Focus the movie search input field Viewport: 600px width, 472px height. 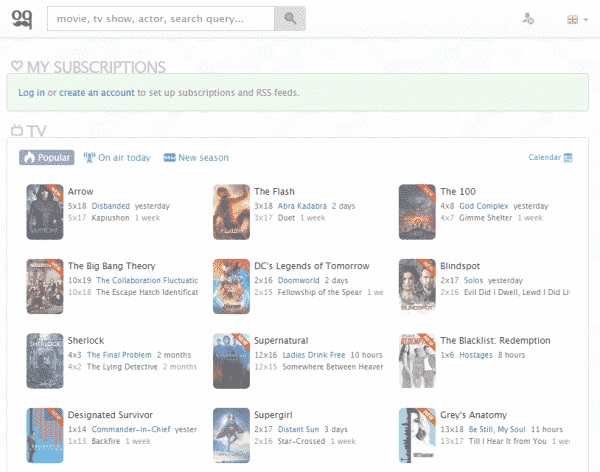point(161,18)
